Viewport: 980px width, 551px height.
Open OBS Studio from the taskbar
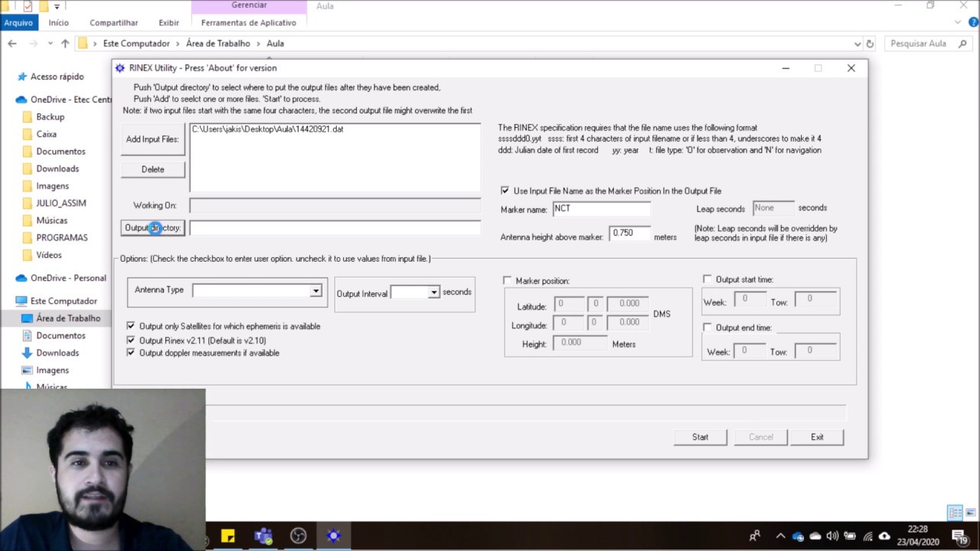click(x=298, y=536)
